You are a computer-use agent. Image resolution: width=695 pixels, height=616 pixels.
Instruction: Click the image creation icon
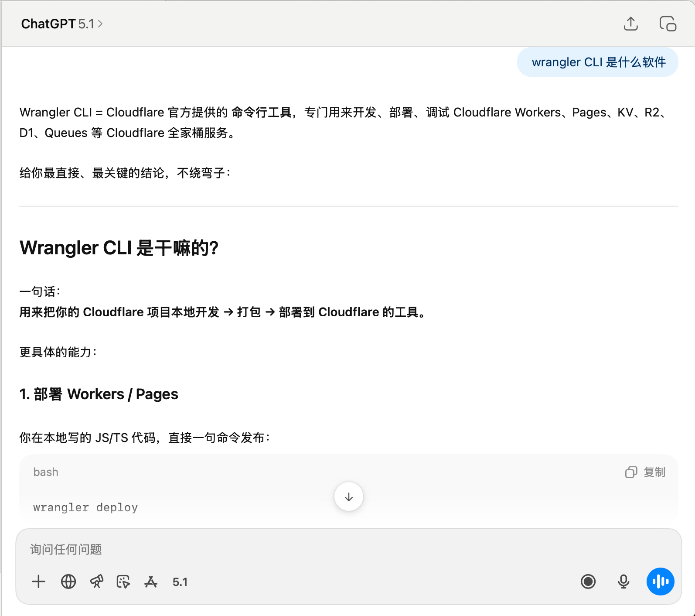tap(123, 582)
